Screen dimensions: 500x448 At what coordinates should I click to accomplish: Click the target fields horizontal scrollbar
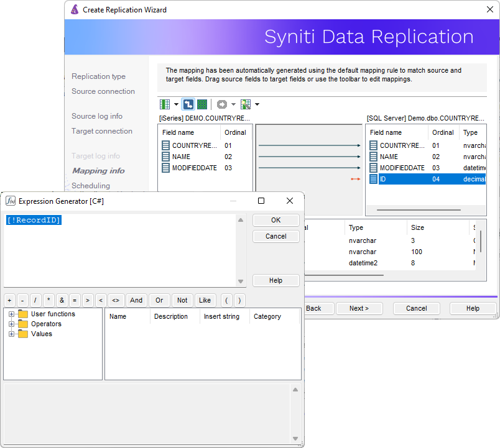tap(419, 210)
